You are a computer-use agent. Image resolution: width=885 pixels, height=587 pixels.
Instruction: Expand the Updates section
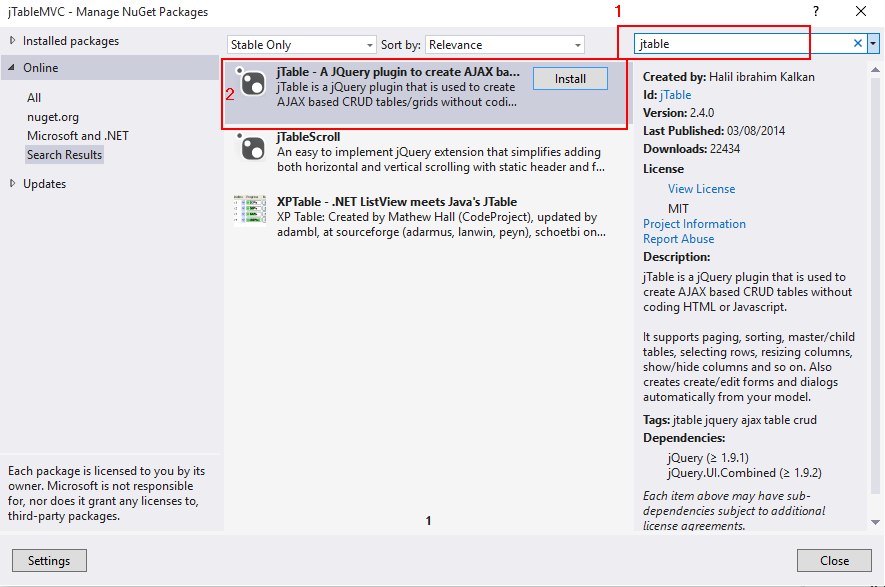pos(12,183)
